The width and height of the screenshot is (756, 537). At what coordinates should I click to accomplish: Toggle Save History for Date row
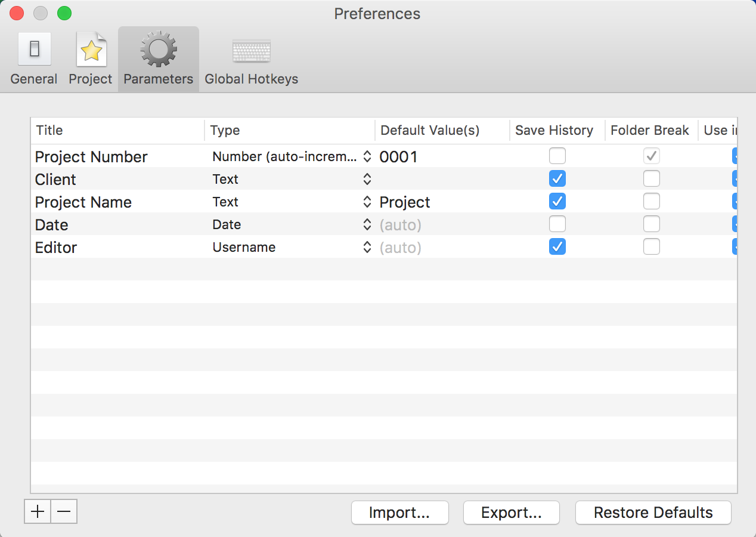pos(557,224)
